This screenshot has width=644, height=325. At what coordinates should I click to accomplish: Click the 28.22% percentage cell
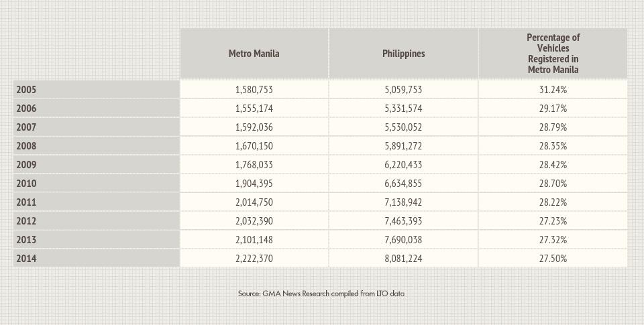pyautogui.click(x=553, y=202)
